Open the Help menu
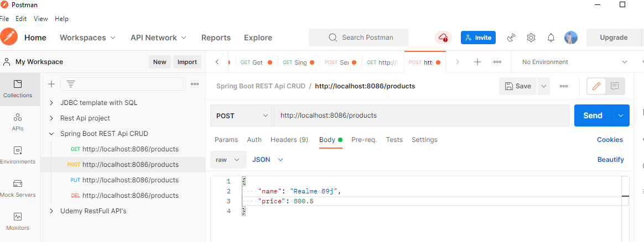 click(x=61, y=19)
